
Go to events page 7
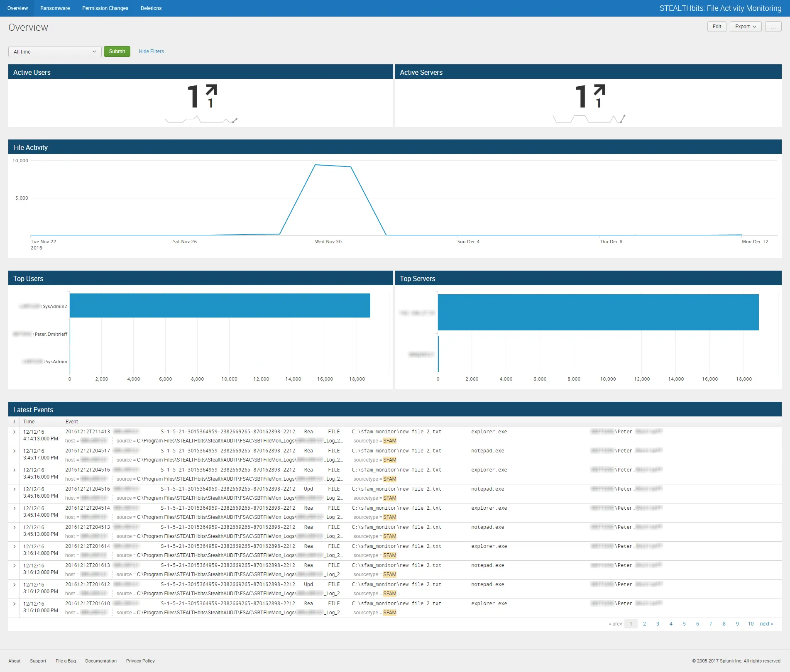[x=711, y=624]
